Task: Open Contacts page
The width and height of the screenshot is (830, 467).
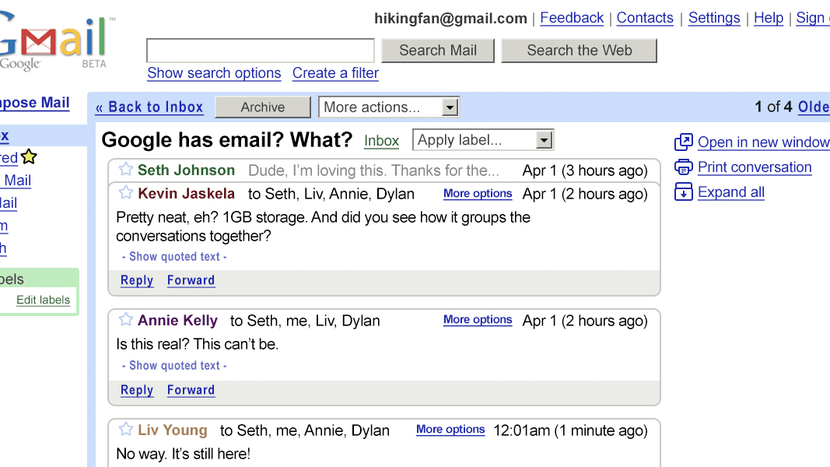Action: pyautogui.click(x=645, y=18)
